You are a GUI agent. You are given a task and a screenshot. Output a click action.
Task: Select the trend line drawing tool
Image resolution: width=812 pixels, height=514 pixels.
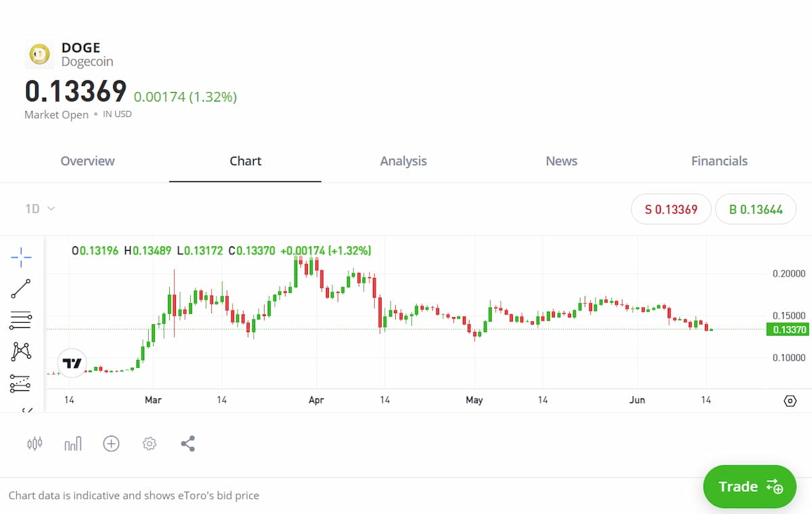(x=21, y=289)
